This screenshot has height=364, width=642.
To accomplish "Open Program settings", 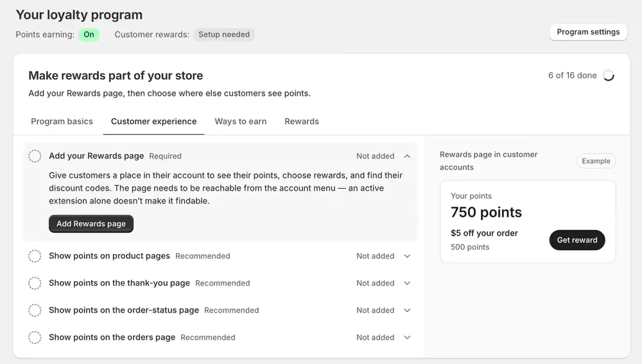I will (x=588, y=32).
